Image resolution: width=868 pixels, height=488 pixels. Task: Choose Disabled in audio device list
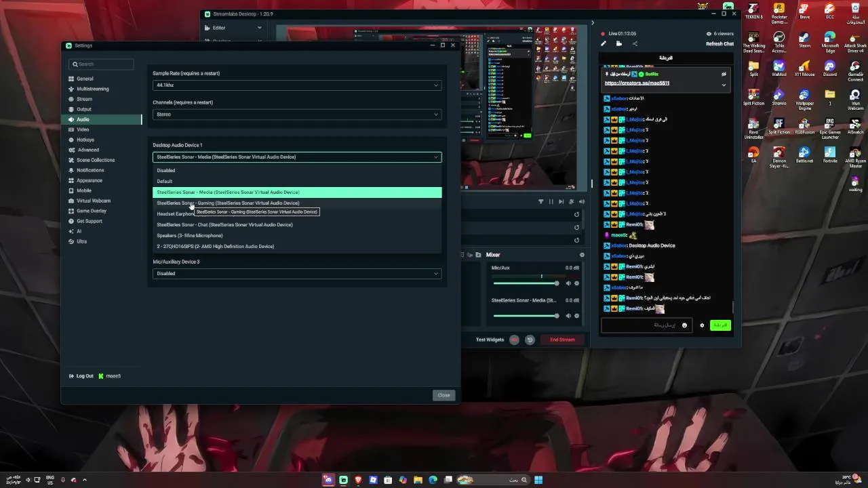pos(297,171)
